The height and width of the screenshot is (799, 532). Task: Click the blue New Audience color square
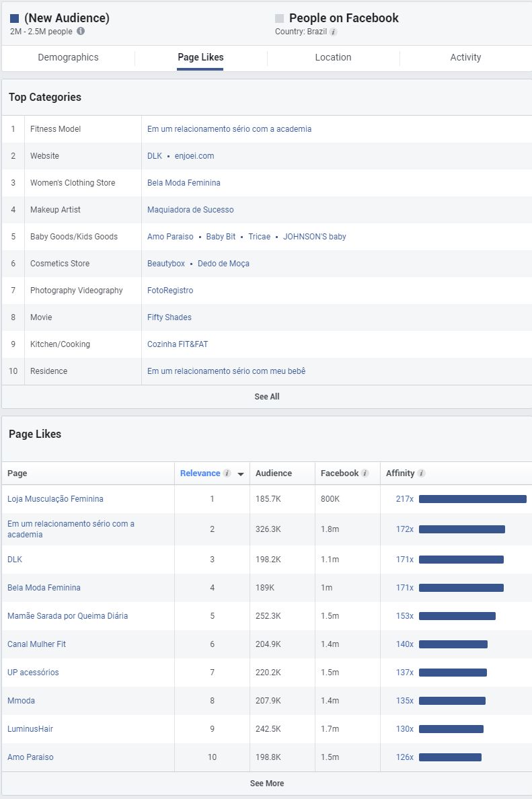tap(15, 19)
